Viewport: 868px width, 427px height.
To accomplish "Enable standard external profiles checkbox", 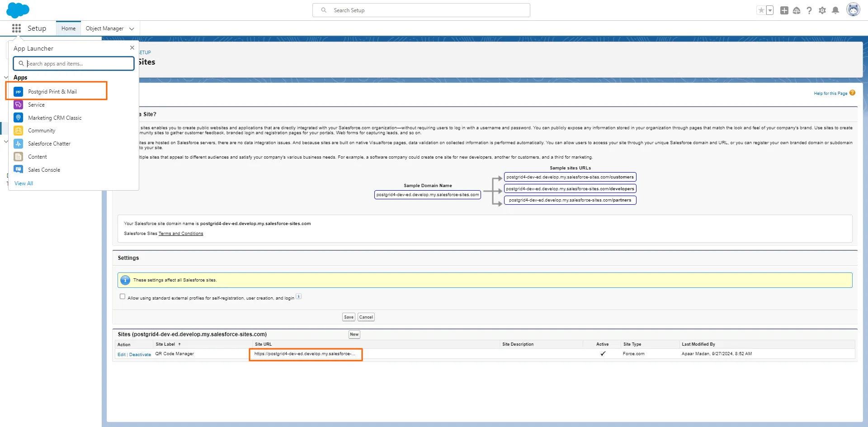I will point(123,297).
